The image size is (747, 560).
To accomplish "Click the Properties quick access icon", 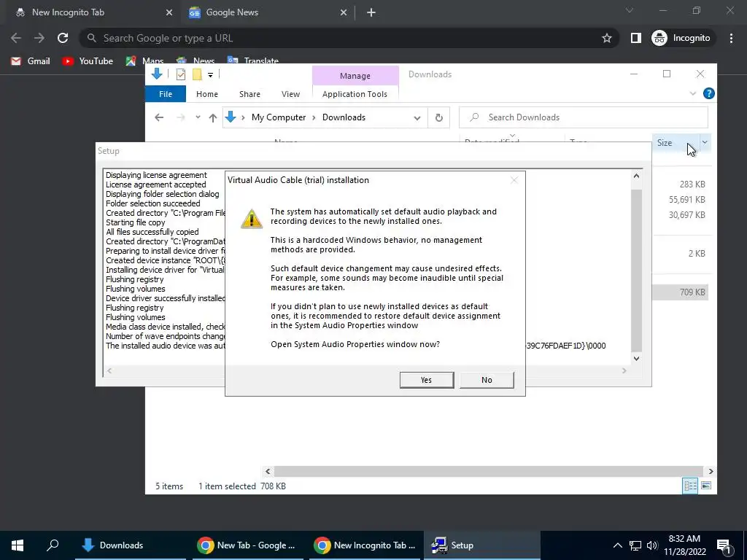I will 181,74.
